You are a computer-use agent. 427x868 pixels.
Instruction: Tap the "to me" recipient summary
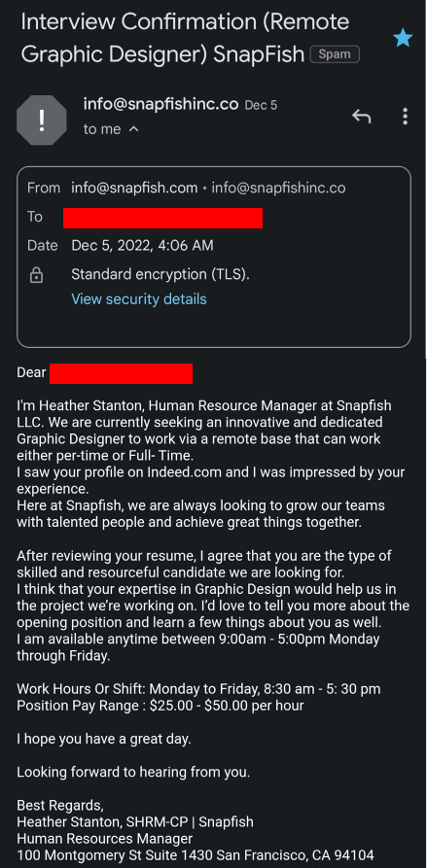click(x=102, y=129)
